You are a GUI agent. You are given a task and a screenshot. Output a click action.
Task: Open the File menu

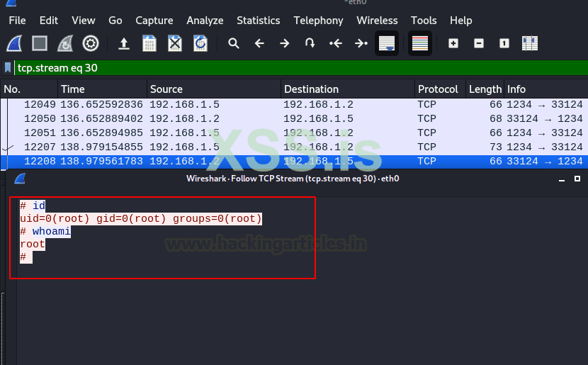(17, 21)
